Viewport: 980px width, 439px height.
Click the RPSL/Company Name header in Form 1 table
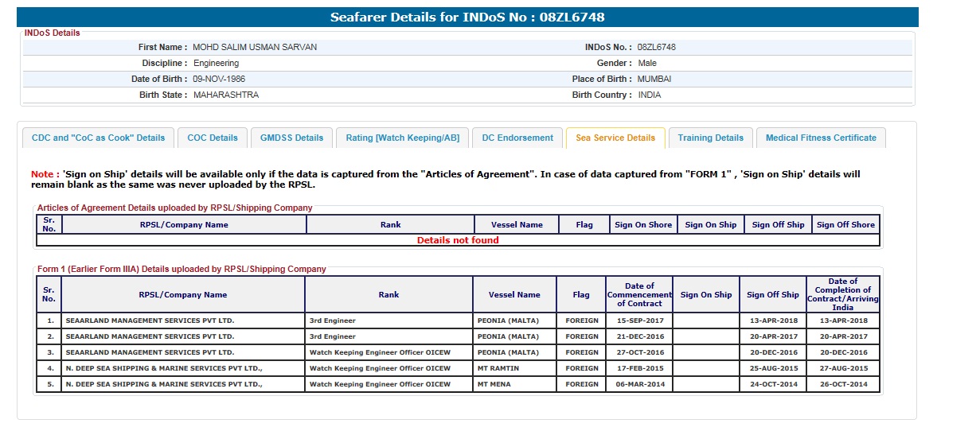pyautogui.click(x=182, y=294)
